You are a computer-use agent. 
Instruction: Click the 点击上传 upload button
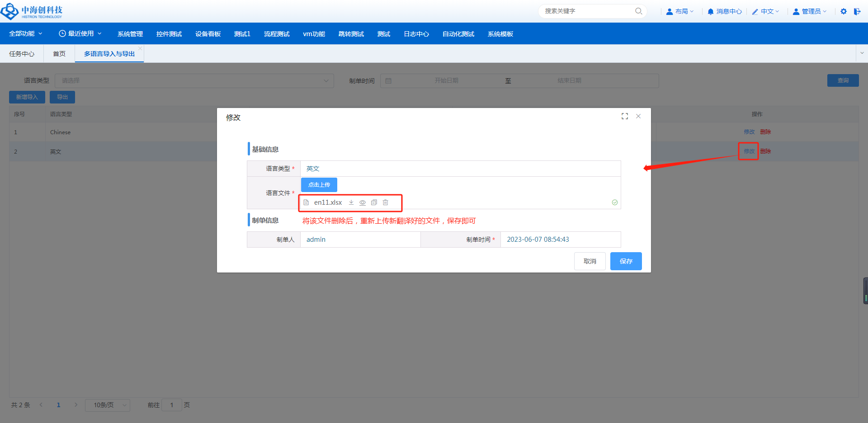(319, 185)
